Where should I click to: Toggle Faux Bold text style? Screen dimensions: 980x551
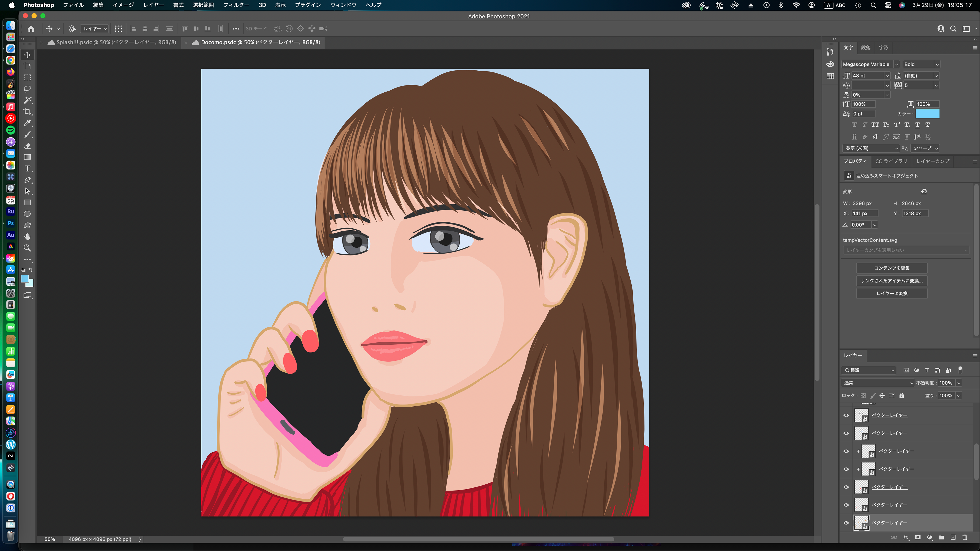(854, 125)
